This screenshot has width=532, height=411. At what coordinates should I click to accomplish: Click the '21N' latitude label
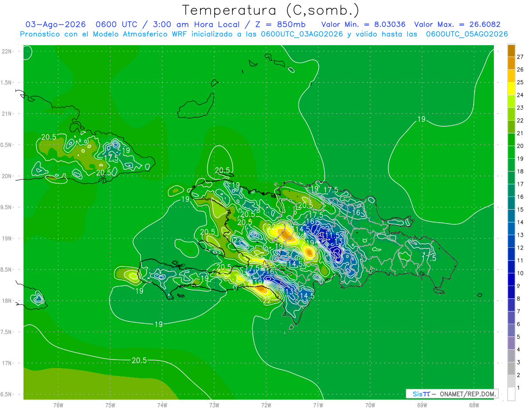coord(7,114)
